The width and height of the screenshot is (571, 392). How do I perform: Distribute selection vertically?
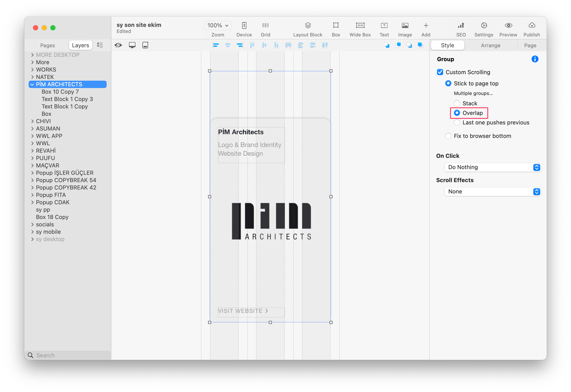(x=300, y=45)
